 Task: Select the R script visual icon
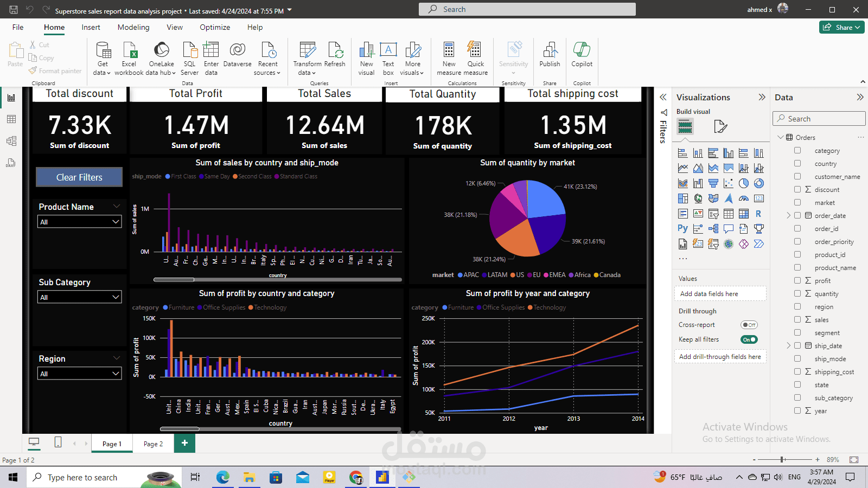point(758,213)
